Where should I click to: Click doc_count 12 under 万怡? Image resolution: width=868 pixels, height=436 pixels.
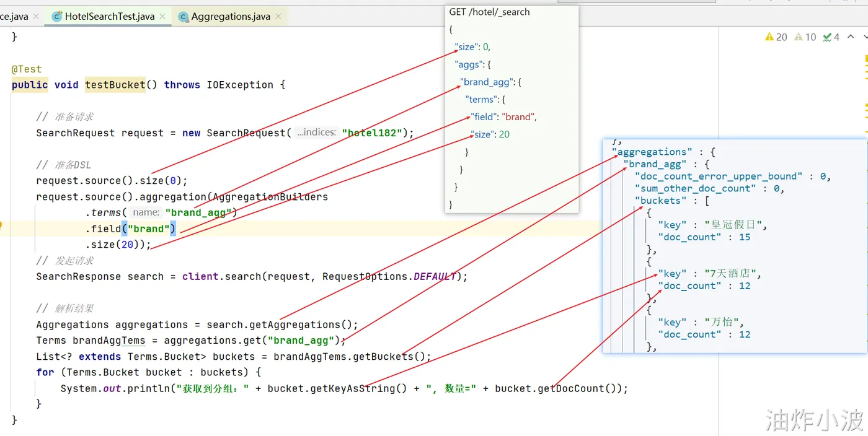point(704,334)
